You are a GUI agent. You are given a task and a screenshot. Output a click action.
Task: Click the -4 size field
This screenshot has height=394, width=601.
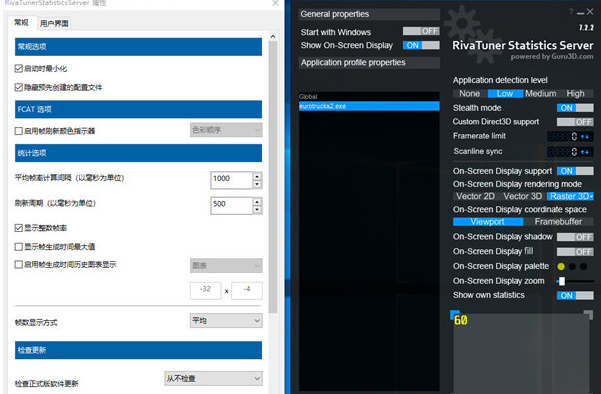click(x=247, y=291)
